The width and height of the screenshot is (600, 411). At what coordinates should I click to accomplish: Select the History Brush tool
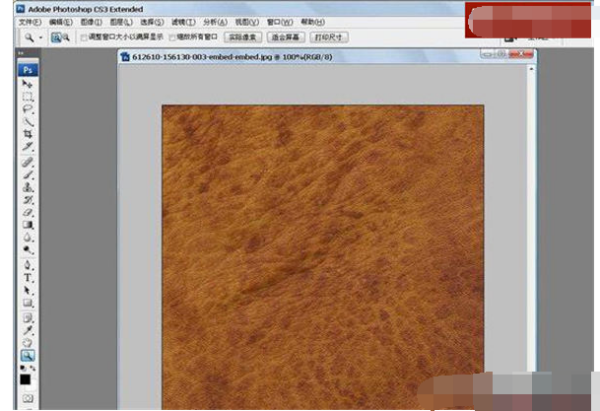[x=28, y=200]
